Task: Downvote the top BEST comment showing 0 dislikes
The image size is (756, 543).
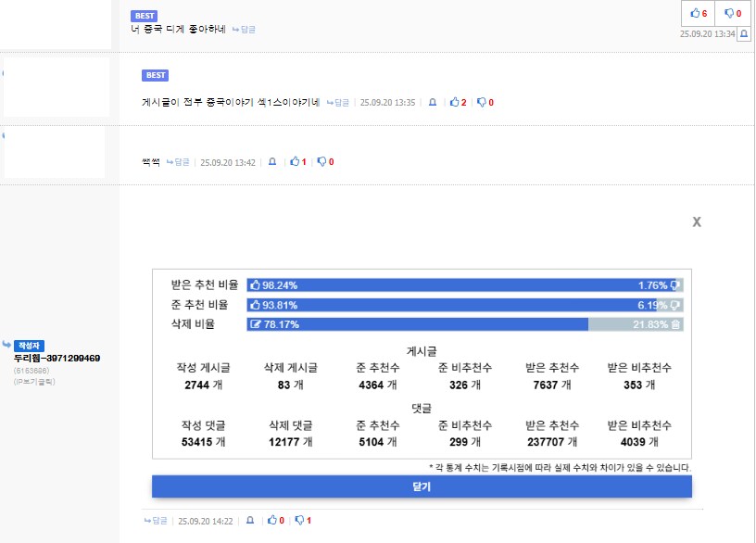Action: point(732,13)
